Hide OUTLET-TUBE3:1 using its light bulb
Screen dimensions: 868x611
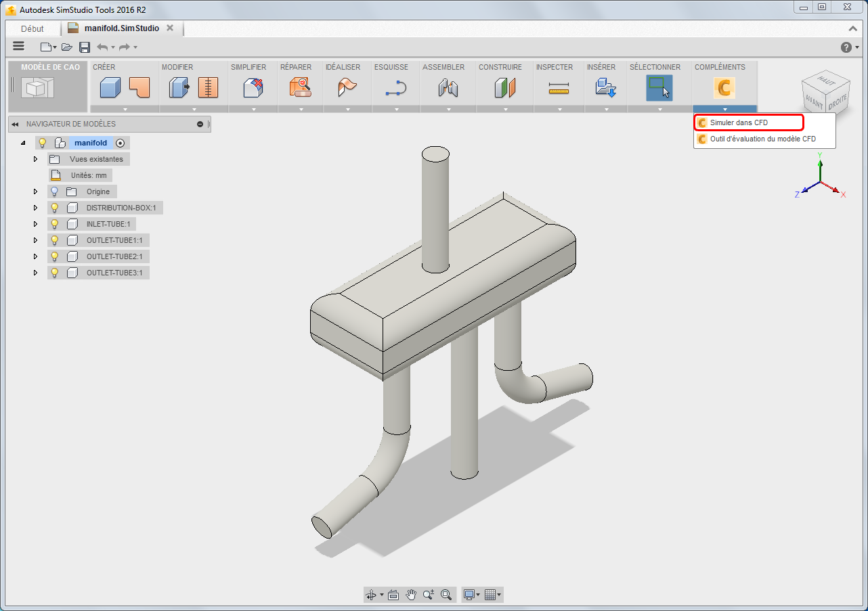tap(55, 273)
